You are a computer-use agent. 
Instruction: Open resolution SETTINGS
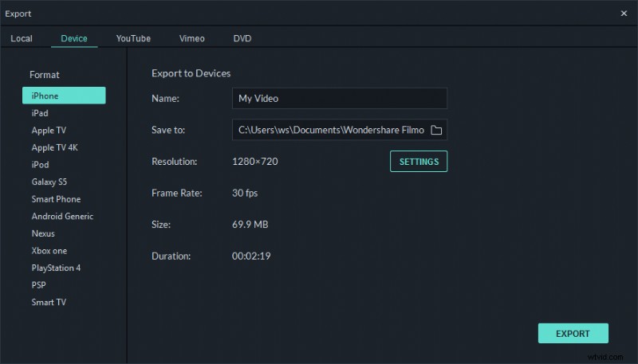coord(419,162)
